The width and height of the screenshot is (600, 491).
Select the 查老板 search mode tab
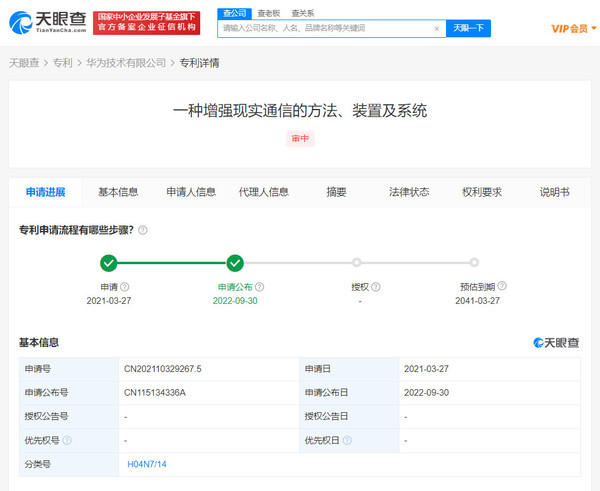267,13
